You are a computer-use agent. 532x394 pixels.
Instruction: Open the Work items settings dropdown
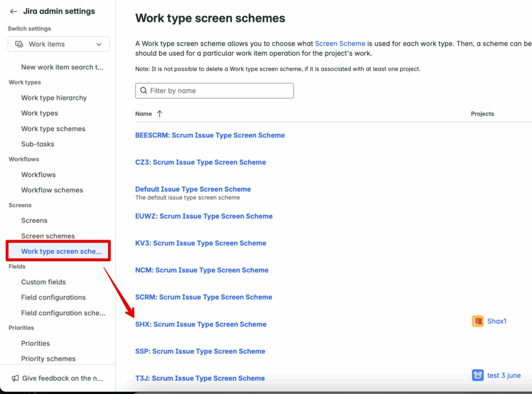58,44
